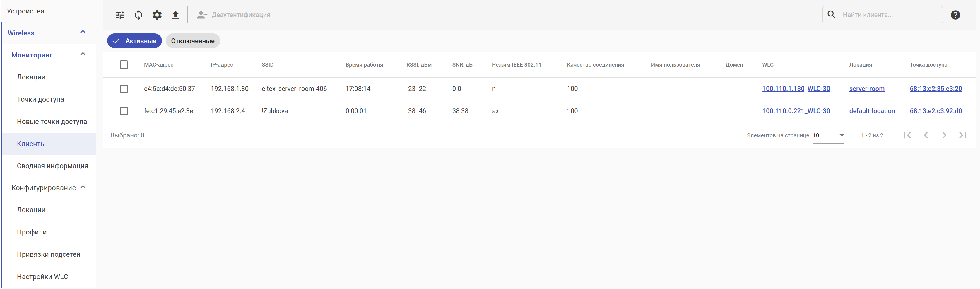Click the next page arrow

(x=944, y=135)
